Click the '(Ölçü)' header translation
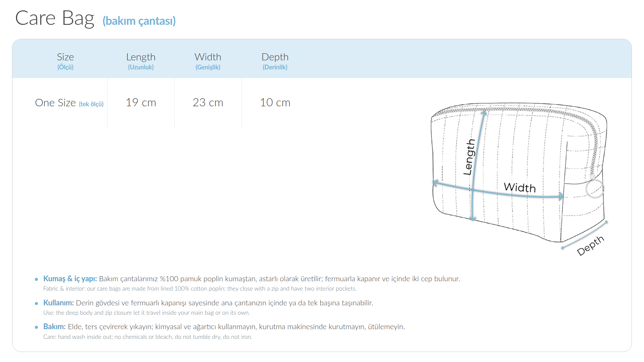The height and width of the screenshot is (362, 644). click(65, 67)
